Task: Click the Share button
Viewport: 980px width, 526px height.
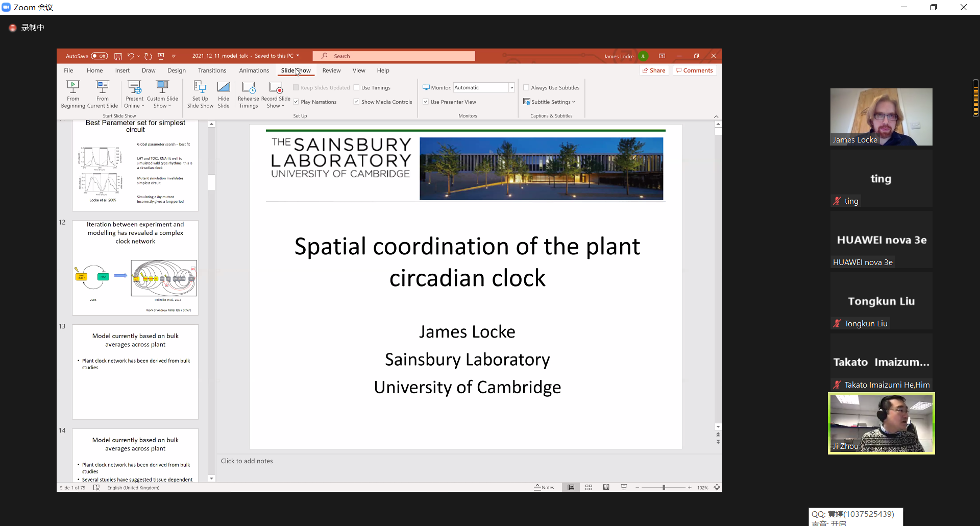Action: coord(654,70)
